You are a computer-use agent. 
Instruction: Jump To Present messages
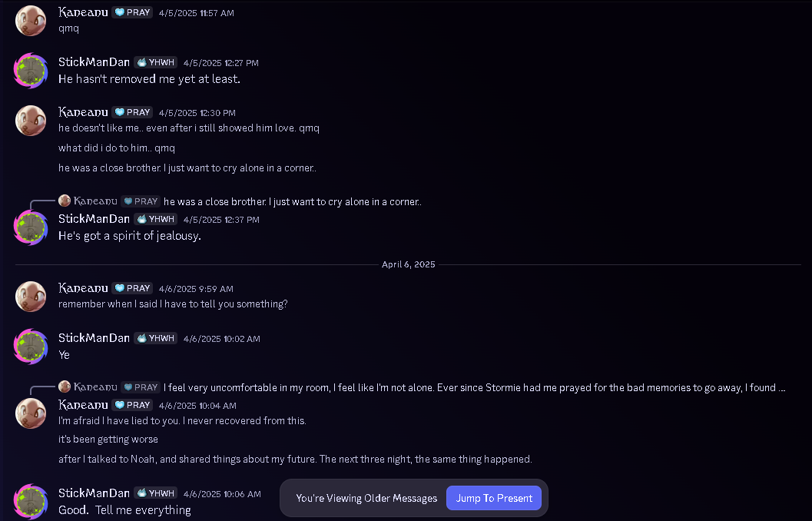point(494,498)
